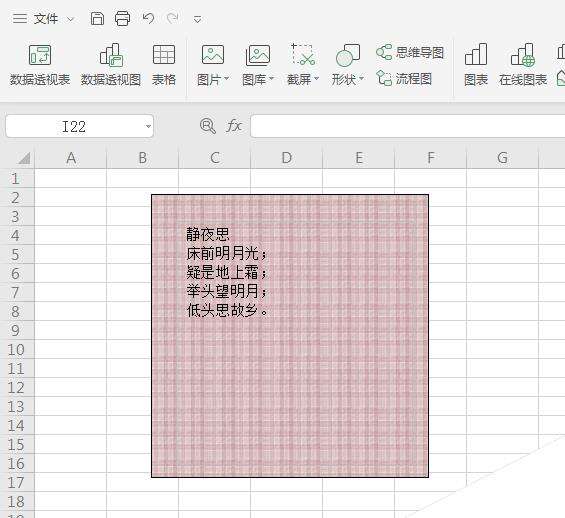Screen dimensions: 565x518
Task: Click the Print icon
Action: click(x=123, y=18)
